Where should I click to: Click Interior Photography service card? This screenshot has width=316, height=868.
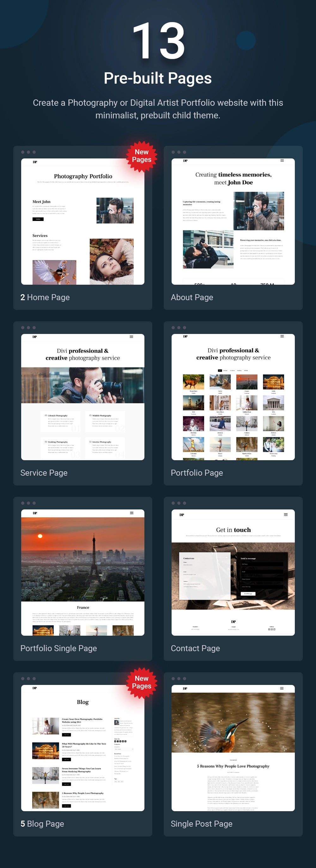pyautogui.click(x=105, y=448)
